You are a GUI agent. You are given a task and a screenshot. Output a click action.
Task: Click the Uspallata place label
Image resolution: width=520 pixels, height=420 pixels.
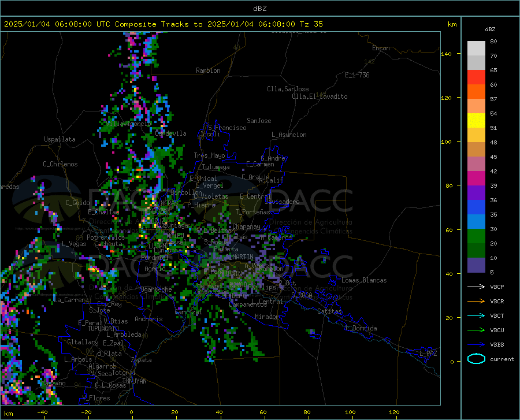click(x=60, y=139)
